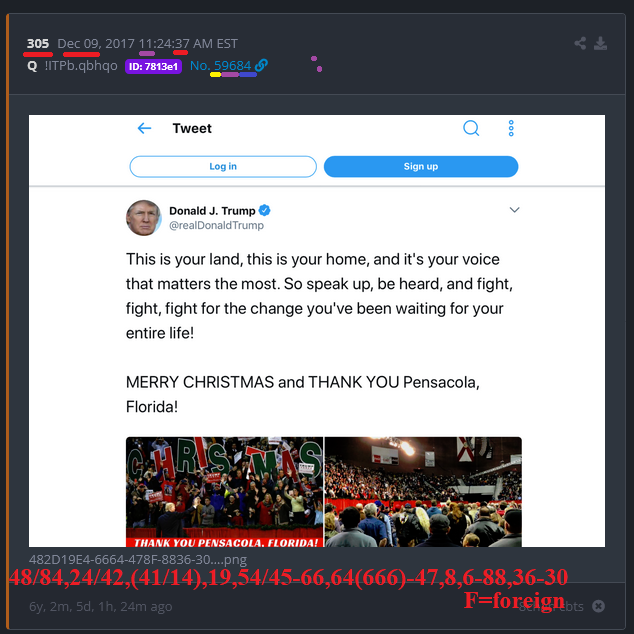Click the share icon at top right
Viewport: 634px width, 634px height.
pyautogui.click(x=580, y=43)
